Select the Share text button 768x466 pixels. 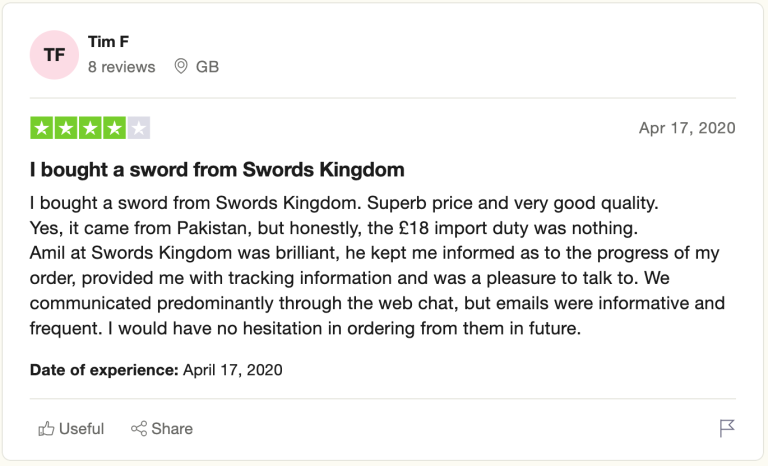click(172, 429)
